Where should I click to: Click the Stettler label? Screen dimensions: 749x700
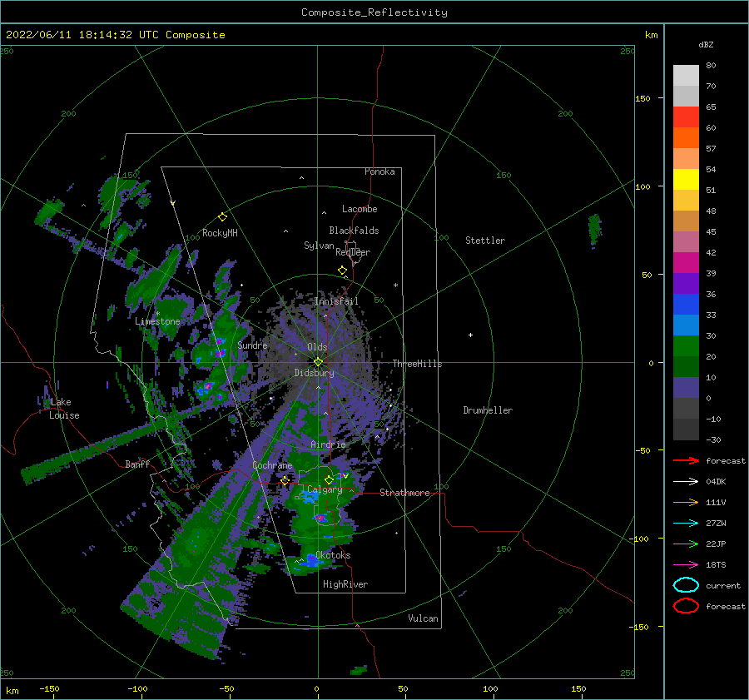(485, 241)
